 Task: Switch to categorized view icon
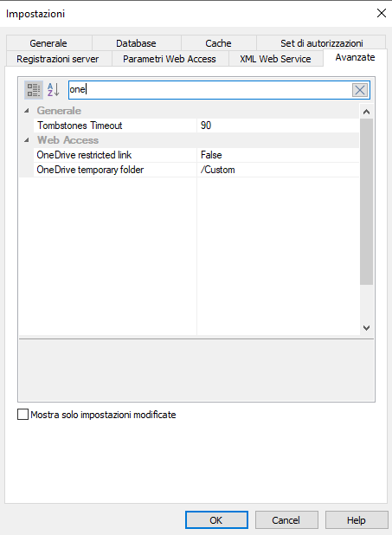pyautogui.click(x=34, y=90)
